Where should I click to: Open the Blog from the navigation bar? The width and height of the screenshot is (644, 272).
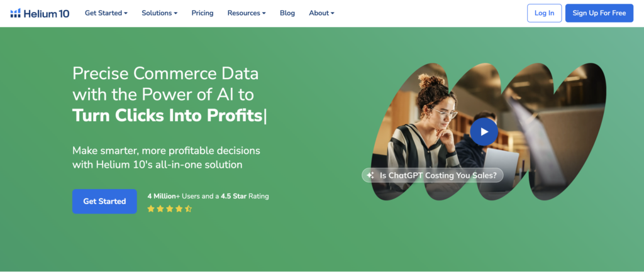pos(287,13)
